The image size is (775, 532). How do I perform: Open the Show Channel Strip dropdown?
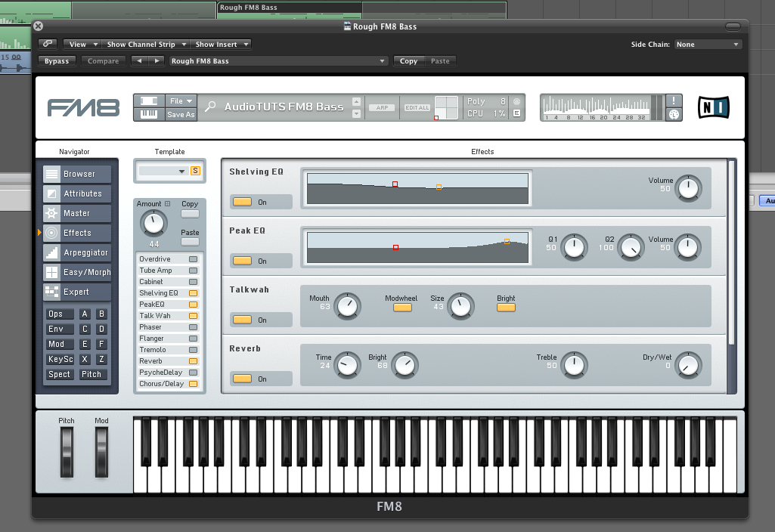tap(145, 45)
